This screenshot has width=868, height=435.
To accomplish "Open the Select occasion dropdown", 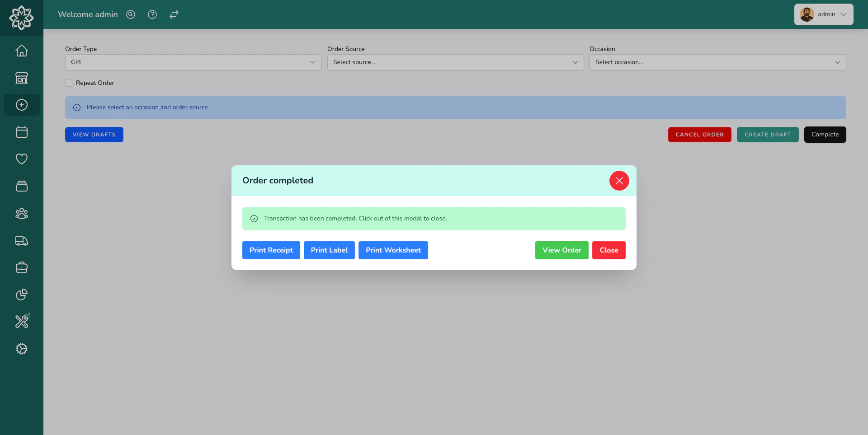I will 718,62.
